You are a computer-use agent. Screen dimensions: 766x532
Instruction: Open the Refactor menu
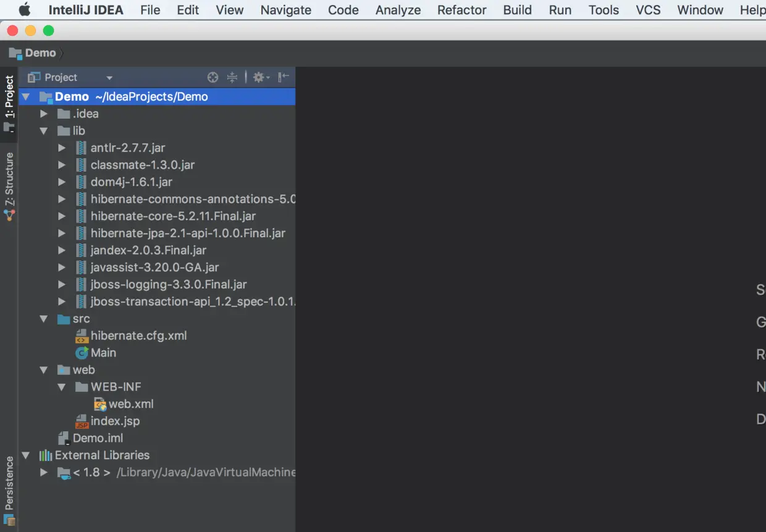[x=461, y=10]
